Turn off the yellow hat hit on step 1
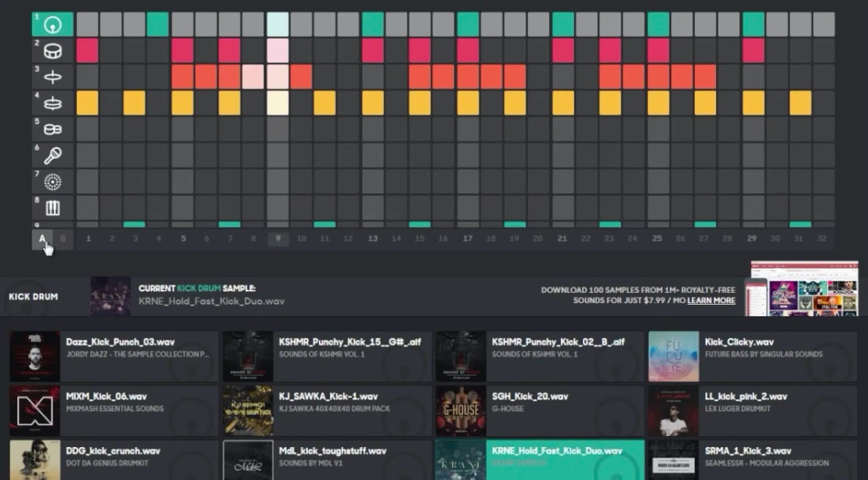 click(x=89, y=103)
